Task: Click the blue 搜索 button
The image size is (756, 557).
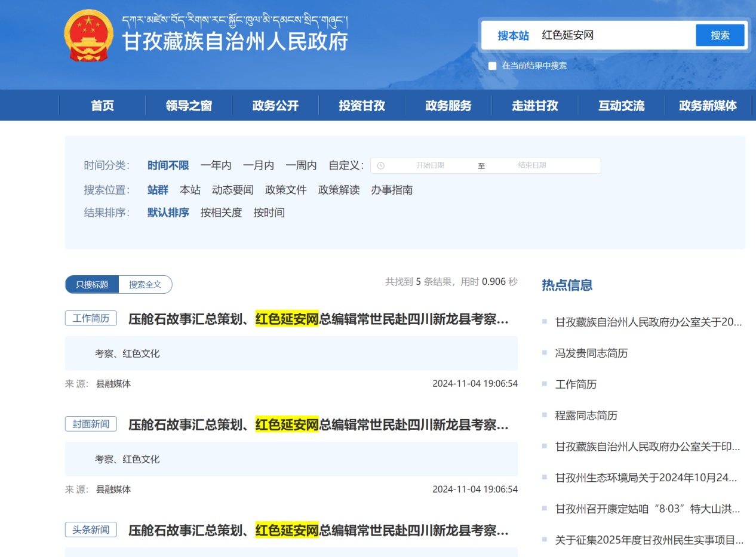Action: coord(720,35)
